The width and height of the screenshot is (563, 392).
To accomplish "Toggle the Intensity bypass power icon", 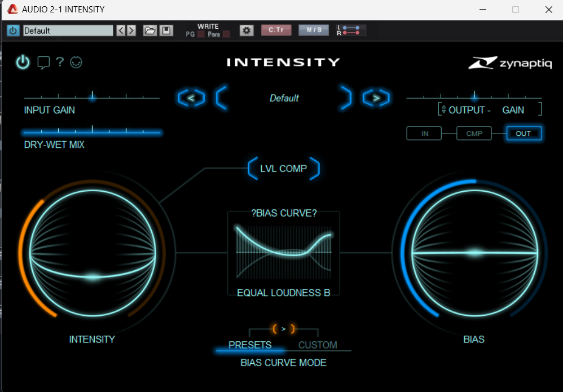I will [23, 63].
